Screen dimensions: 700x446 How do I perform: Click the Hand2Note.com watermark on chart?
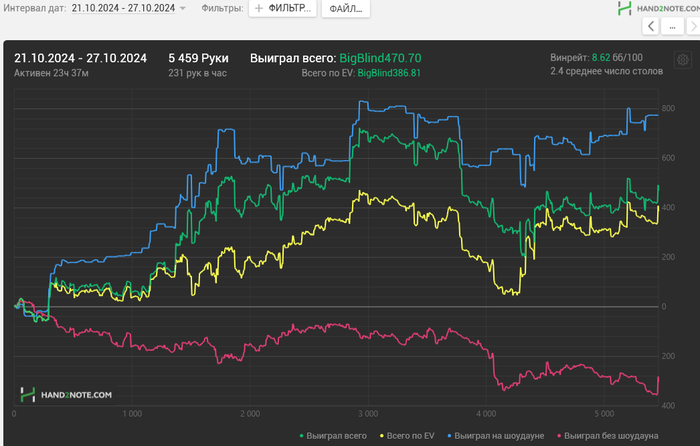tap(67, 395)
